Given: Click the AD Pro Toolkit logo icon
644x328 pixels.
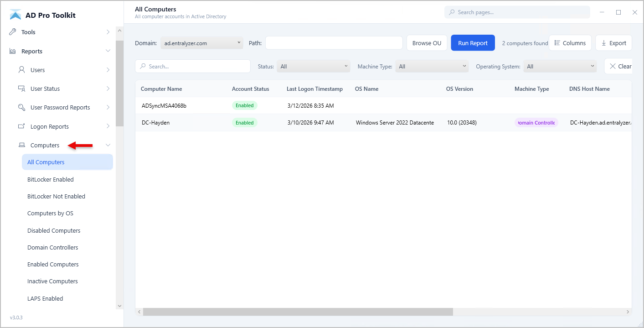Looking at the screenshot, I should 15,14.
